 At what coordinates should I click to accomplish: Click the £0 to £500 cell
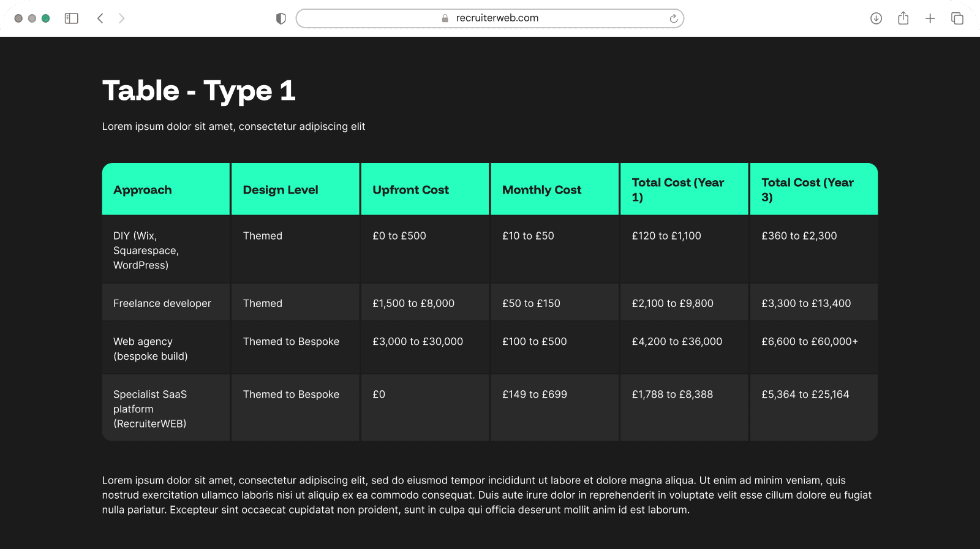click(x=425, y=249)
